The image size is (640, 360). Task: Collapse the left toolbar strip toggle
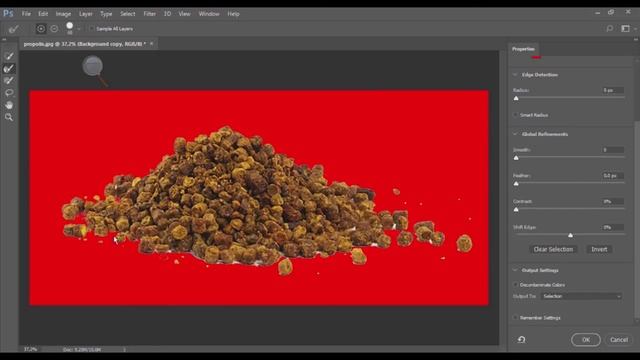point(4,40)
